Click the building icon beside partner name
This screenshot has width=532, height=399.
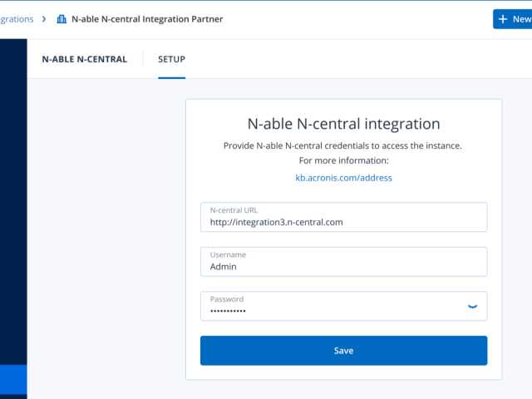coord(62,19)
